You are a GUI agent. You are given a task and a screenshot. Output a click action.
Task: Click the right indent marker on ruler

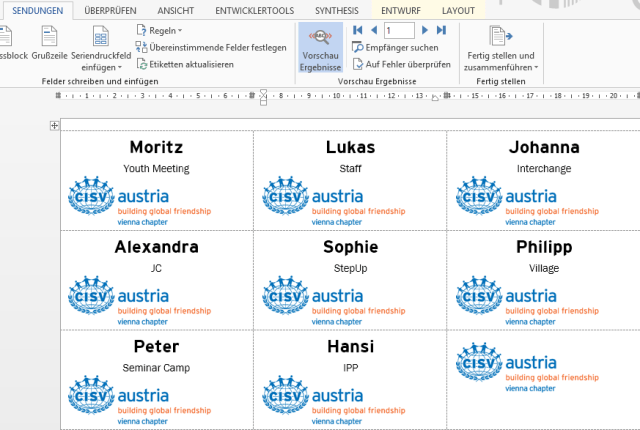435,98
